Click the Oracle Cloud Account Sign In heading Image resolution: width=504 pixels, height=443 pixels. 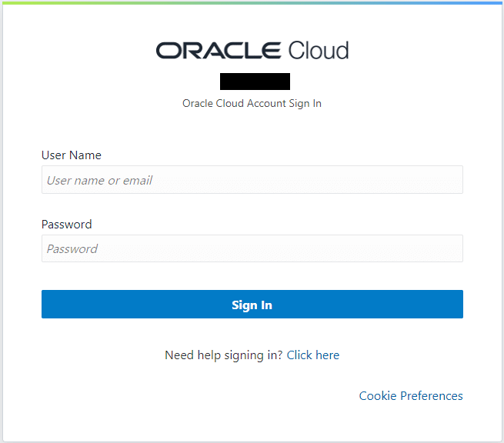[x=252, y=103]
